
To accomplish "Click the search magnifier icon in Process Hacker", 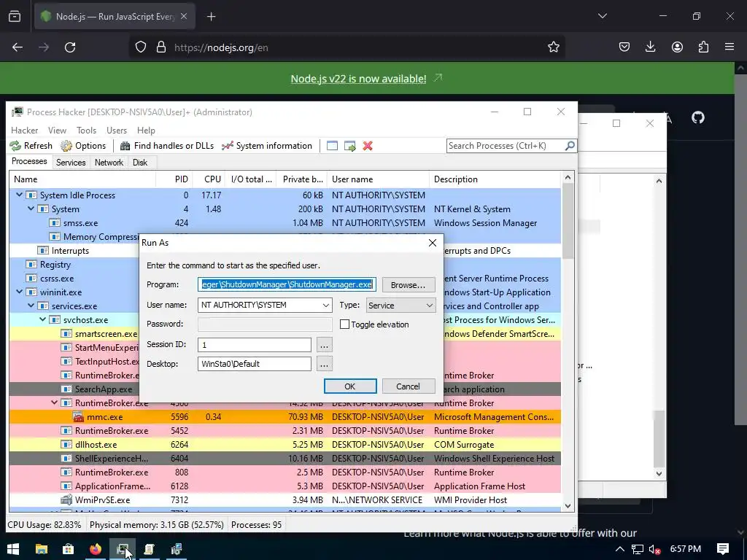I will (x=570, y=146).
